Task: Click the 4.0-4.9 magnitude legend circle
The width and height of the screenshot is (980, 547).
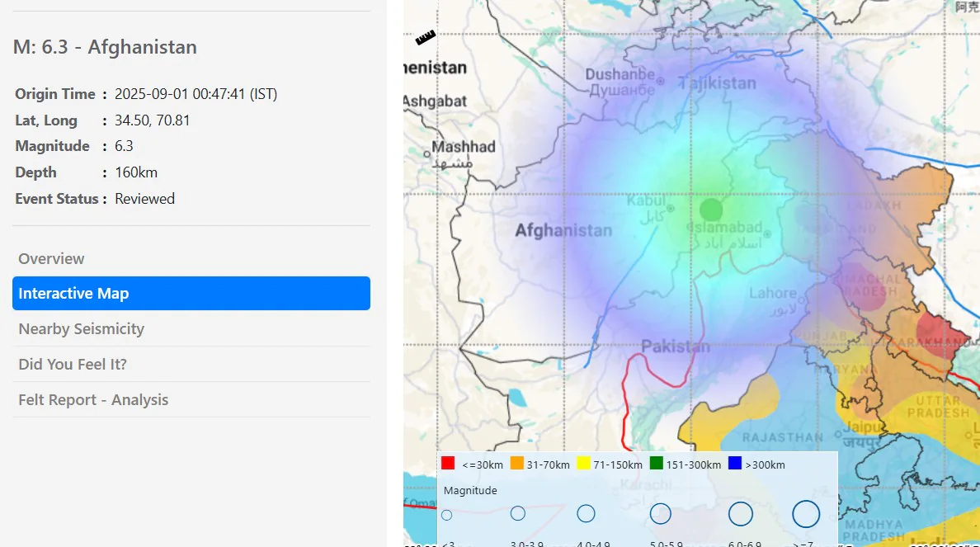Action: coord(586,514)
